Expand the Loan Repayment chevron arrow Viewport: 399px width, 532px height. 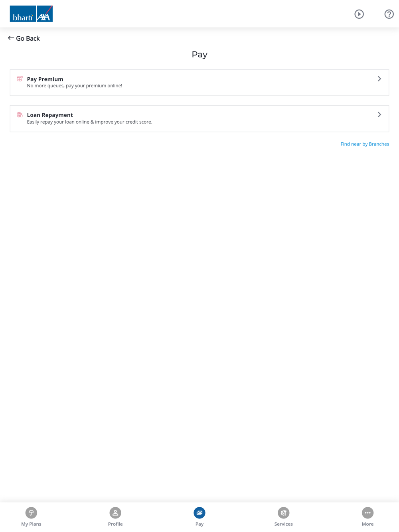click(x=379, y=115)
